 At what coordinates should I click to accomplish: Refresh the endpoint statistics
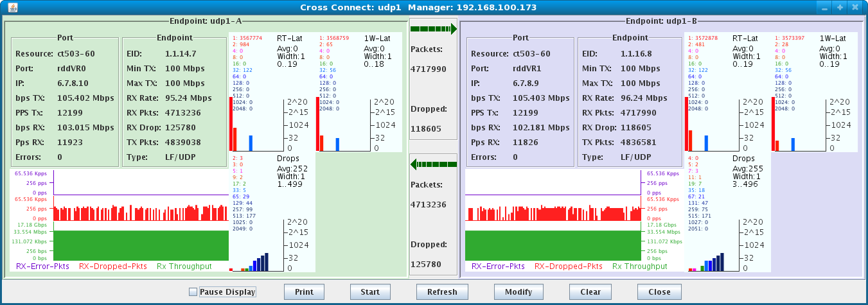(x=441, y=292)
